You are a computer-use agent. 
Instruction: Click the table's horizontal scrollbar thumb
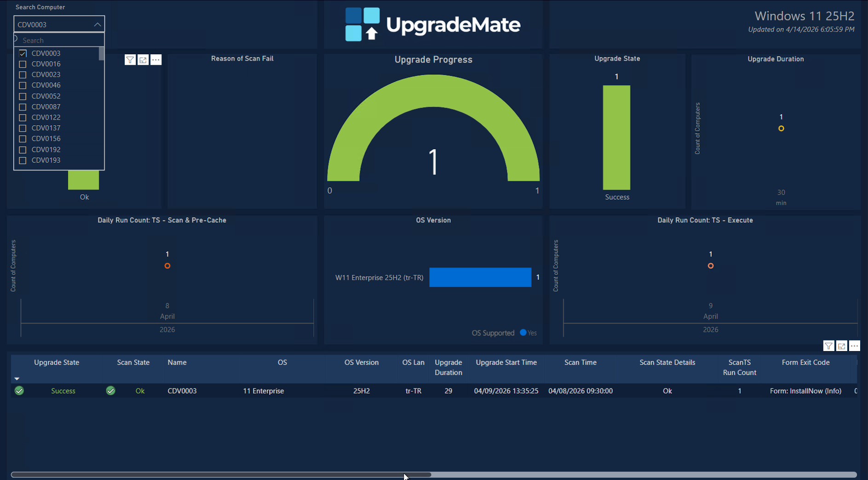coord(221,474)
